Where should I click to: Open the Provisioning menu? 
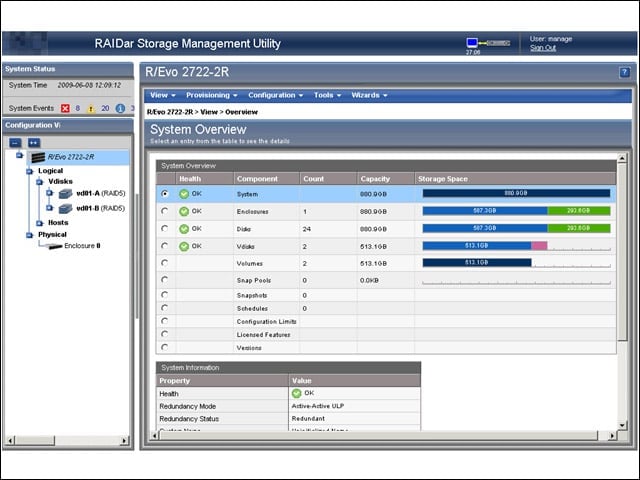(211, 95)
